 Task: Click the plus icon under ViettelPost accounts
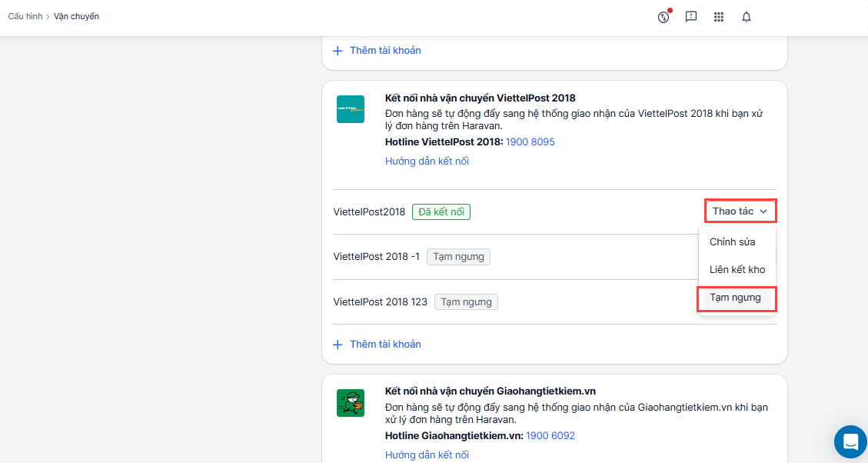click(338, 345)
